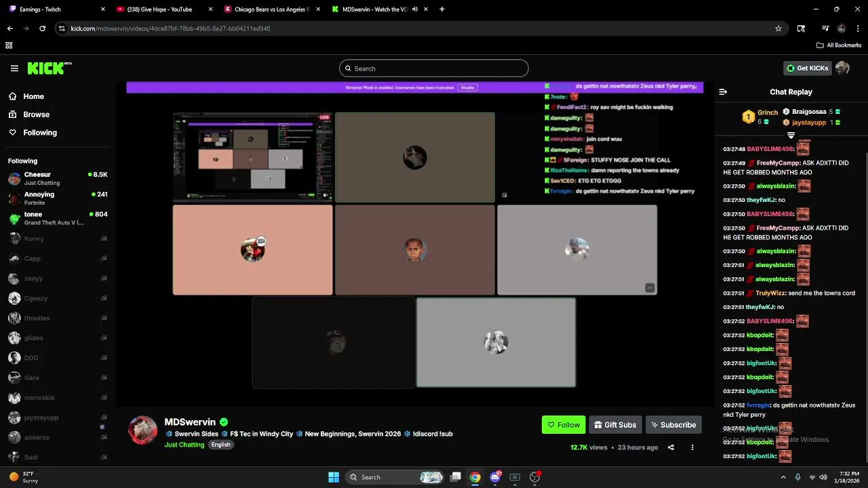Close the MDSwervin browser tab
The width and height of the screenshot is (868, 488).
[x=426, y=9]
